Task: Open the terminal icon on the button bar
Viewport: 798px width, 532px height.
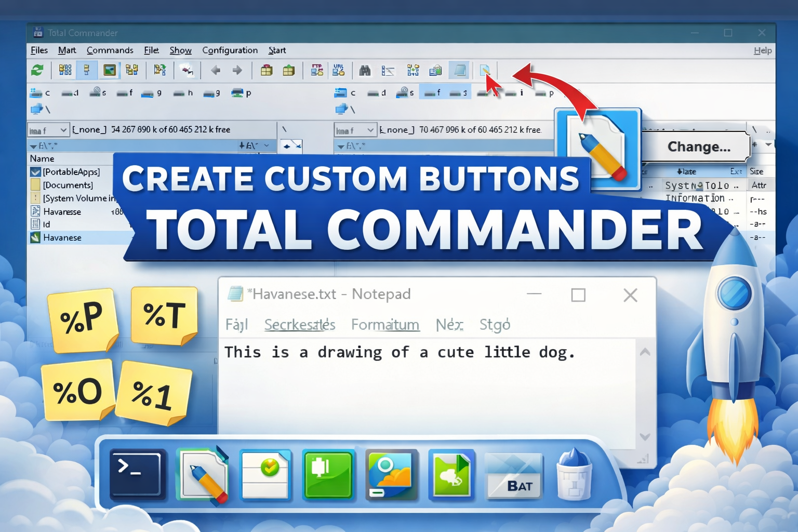Action: point(137,474)
